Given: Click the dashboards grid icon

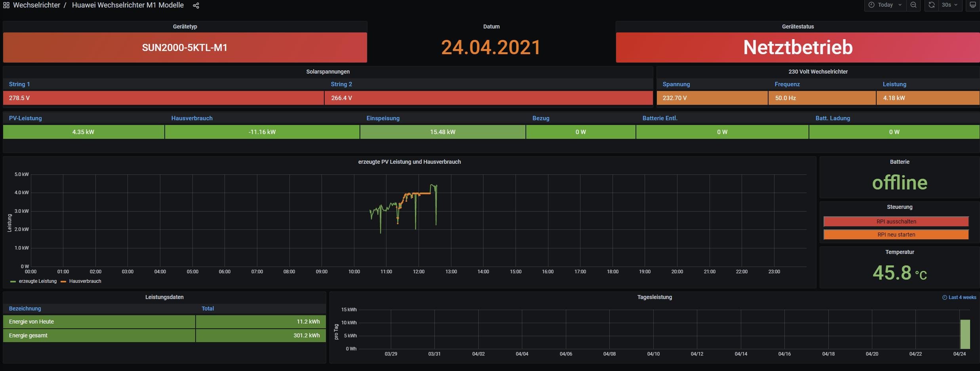Looking at the screenshot, I should tap(6, 5).
